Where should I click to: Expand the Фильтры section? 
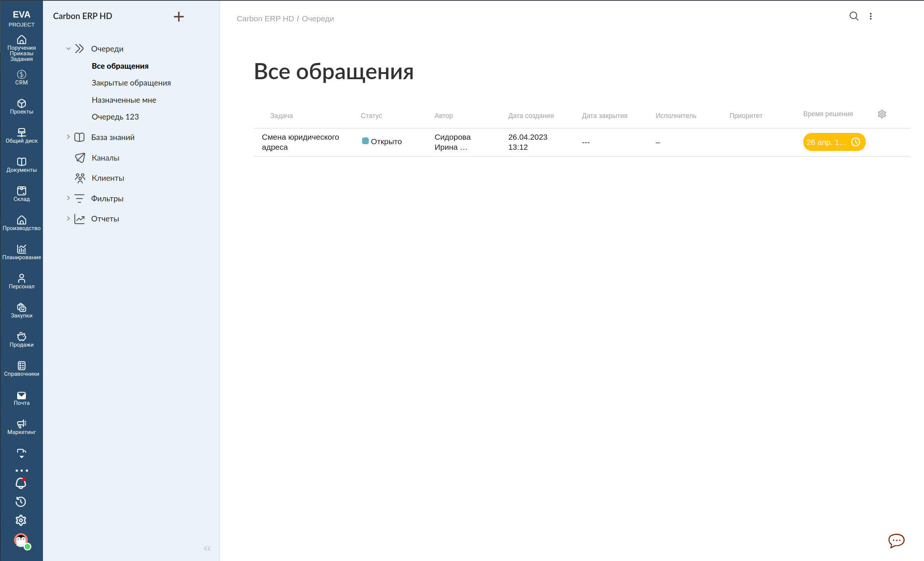(68, 198)
